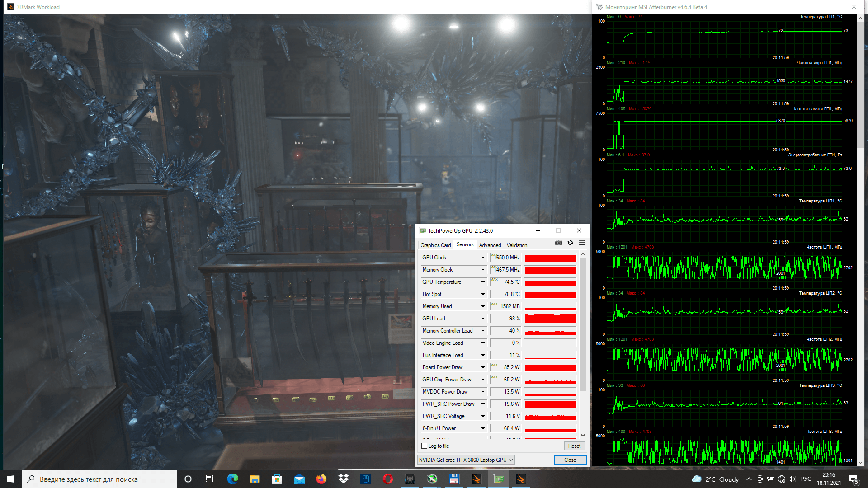868x488 pixels.
Task: Click the GPU-Z refresh icon
Action: [x=571, y=243]
